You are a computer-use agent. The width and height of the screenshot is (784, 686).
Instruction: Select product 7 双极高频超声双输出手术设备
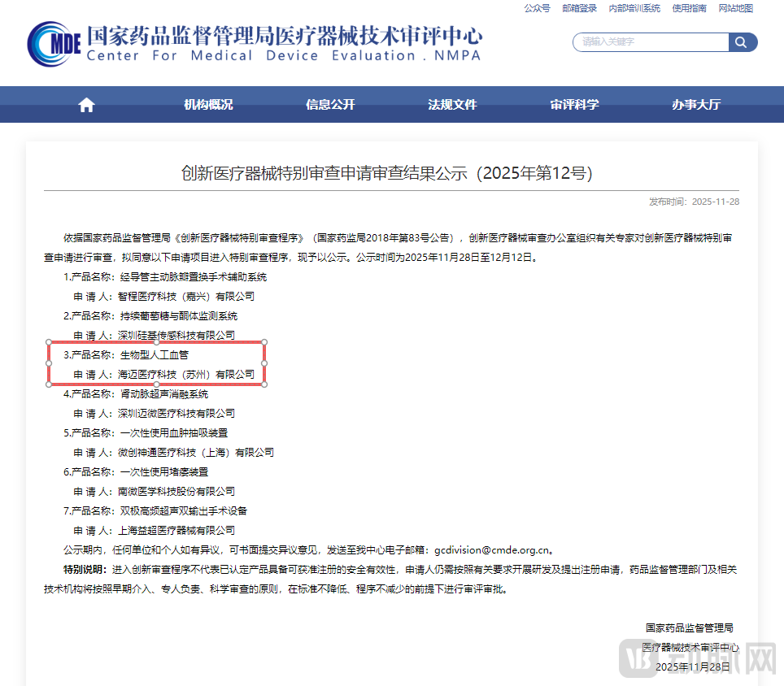(x=184, y=510)
